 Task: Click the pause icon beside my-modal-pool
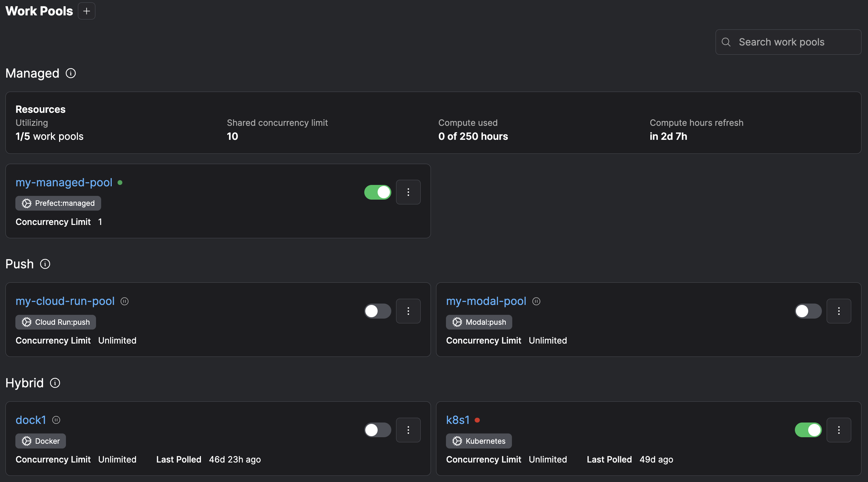point(536,301)
